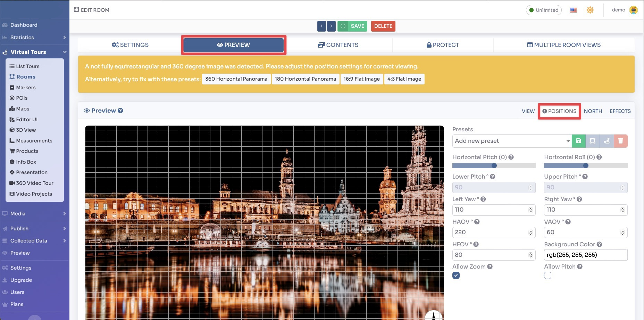Go to next room with right arrow

(x=331, y=26)
